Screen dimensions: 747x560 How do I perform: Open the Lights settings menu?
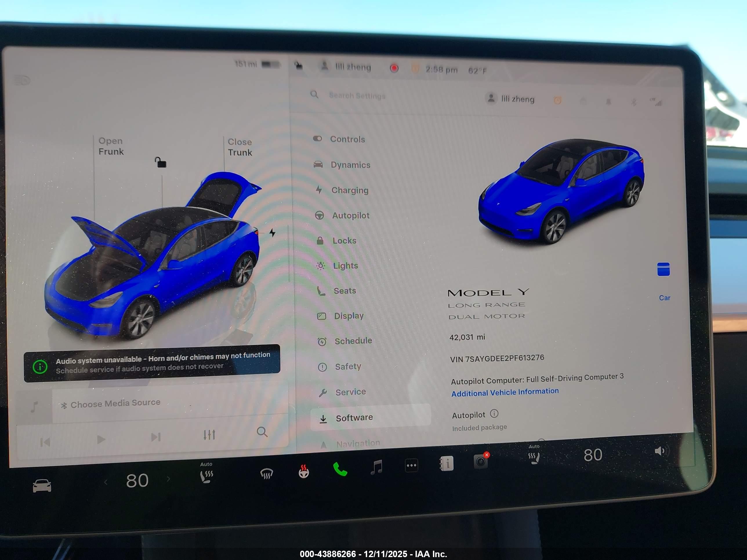point(337,266)
